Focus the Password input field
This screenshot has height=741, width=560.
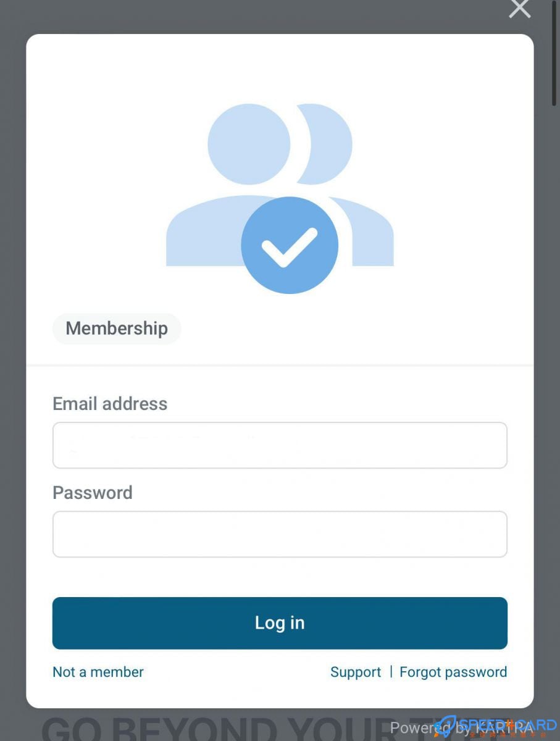(x=280, y=534)
